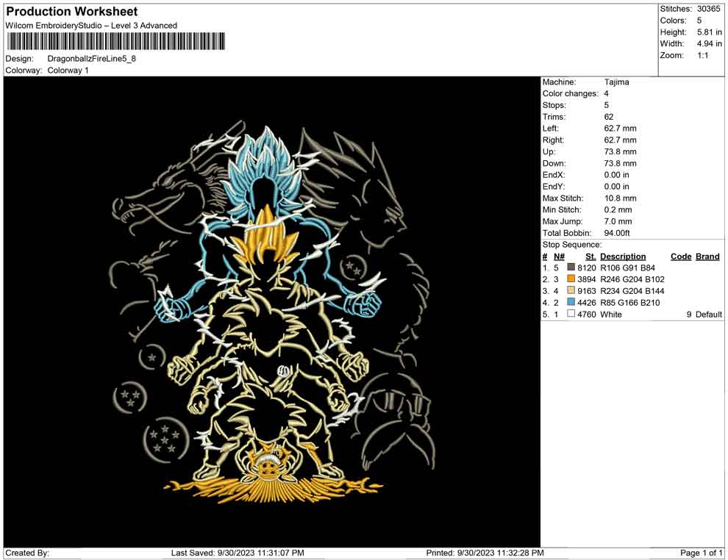
Task: Select max stitch value "10.8 mm"
Action: [x=621, y=198]
